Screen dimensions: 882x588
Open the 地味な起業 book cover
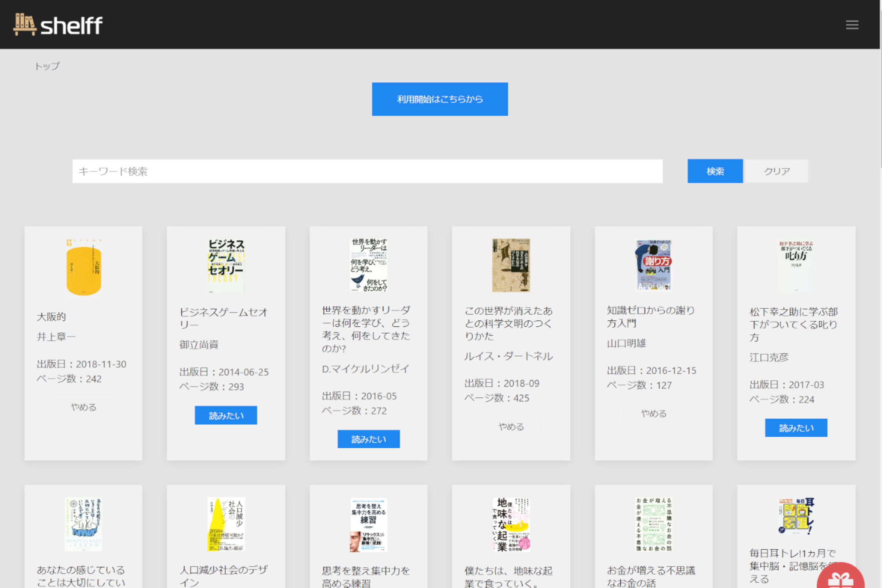coord(511,525)
